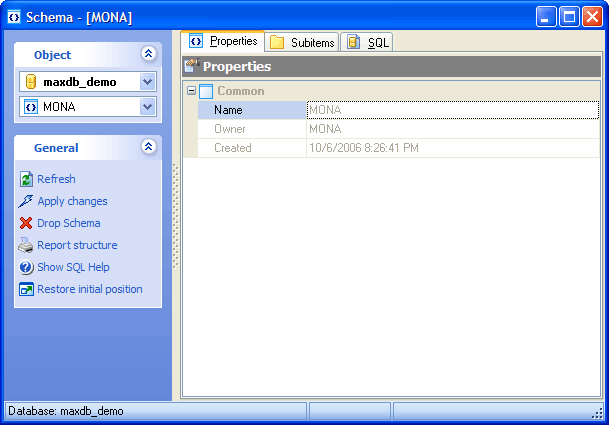Viewport: 609px width, 425px height.
Task: Click the Name value field containing MONA
Action: (452, 110)
